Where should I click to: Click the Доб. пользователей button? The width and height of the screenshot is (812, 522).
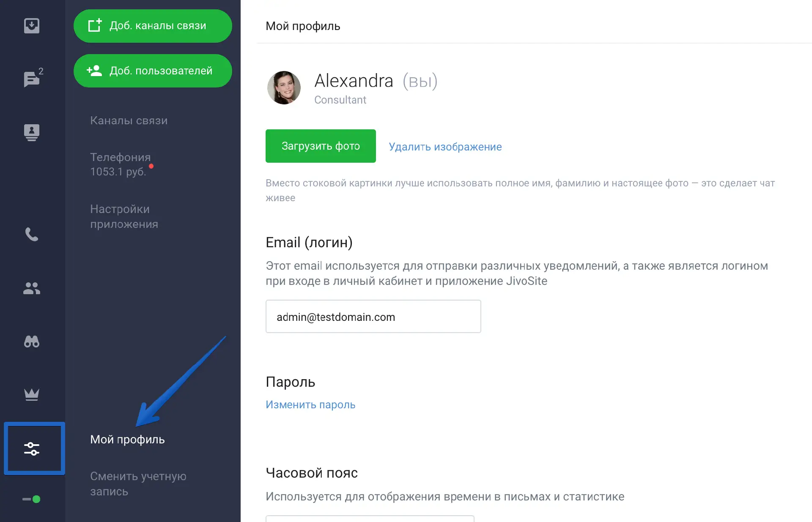[x=153, y=71]
